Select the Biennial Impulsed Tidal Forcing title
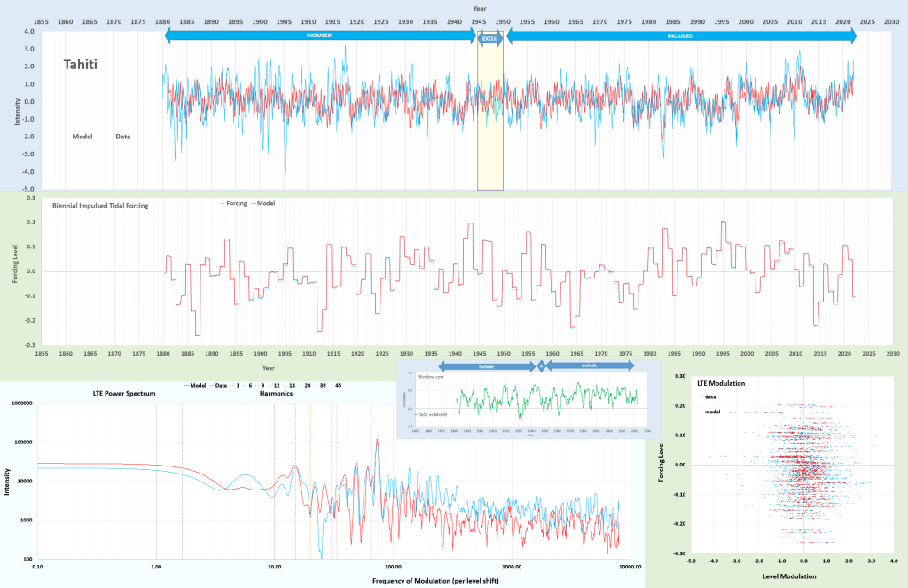Screen dimensions: 908x588 click(101, 205)
